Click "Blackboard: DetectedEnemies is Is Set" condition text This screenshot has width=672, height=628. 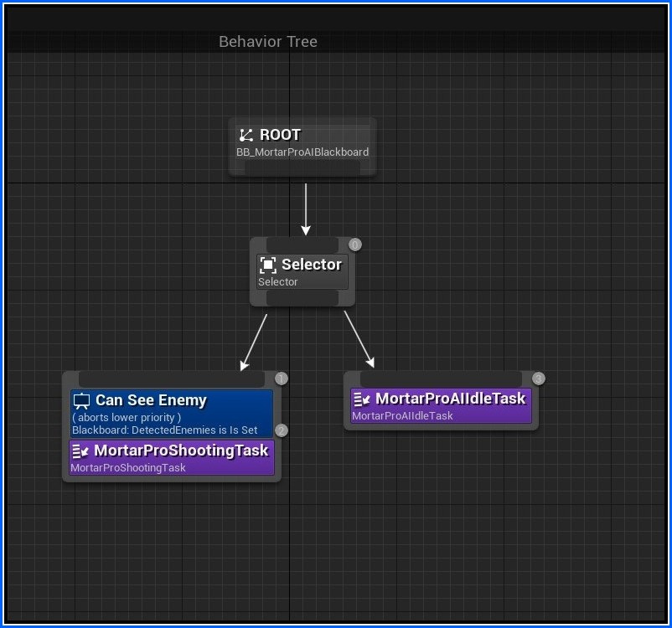pos(165,430)
